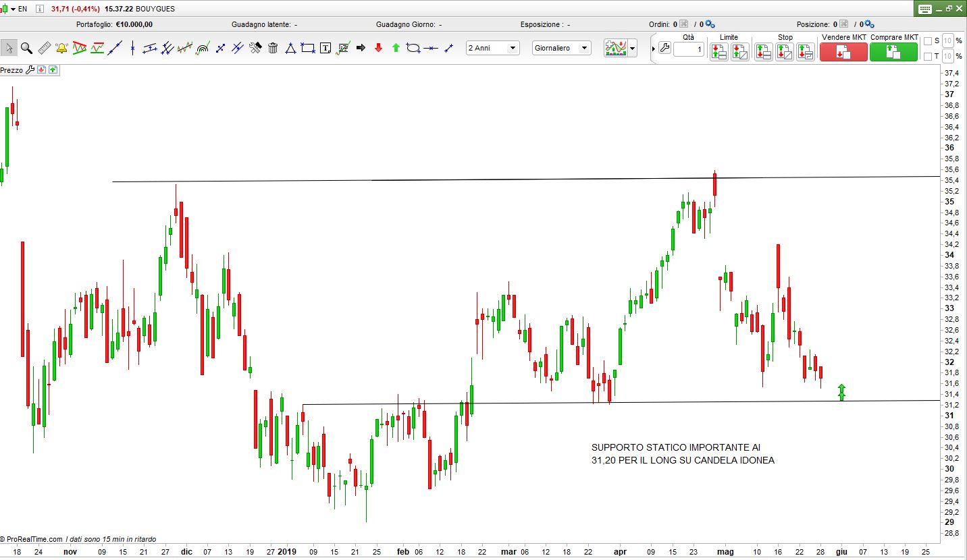Pick the ruler measurement tool

(x=44, y=48)
